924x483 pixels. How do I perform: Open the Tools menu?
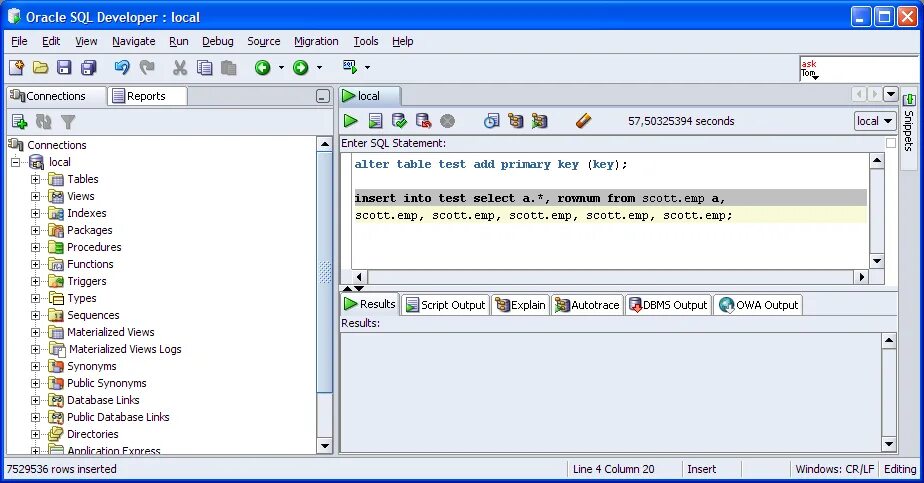[x=365, y=41]
